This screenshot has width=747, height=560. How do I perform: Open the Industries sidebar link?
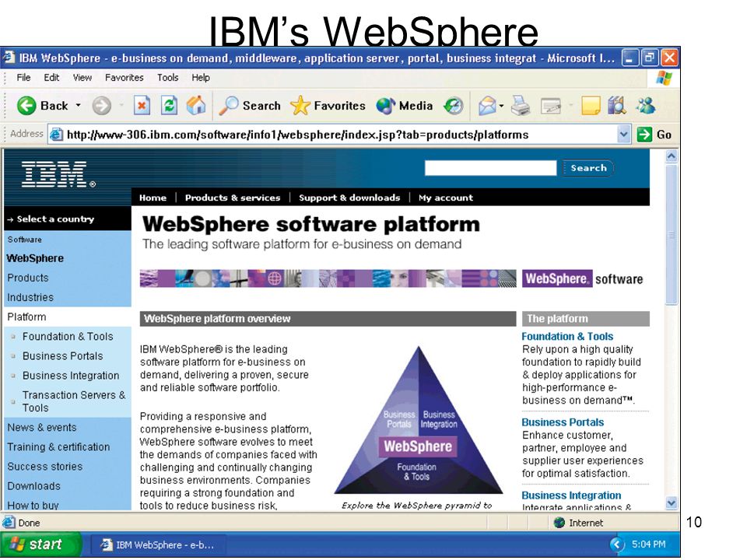pyautogui.click(x=30, y=297)
